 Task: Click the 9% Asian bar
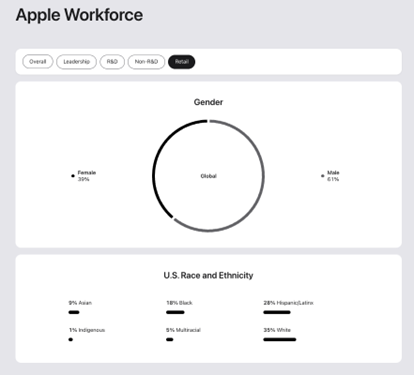point(74,312)
